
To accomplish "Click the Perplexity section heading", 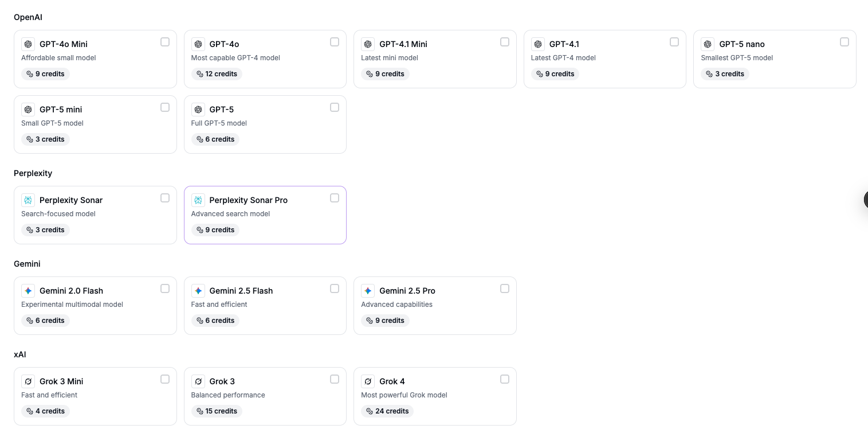I will (33, 173).
